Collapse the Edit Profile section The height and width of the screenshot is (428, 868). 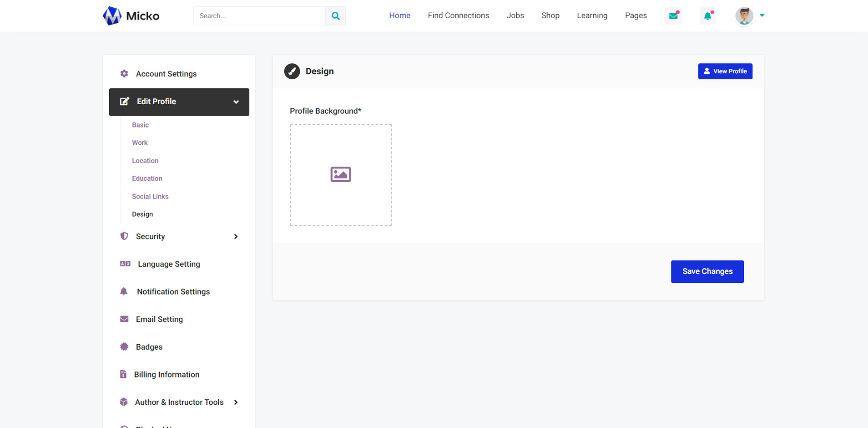pos(236,102)
